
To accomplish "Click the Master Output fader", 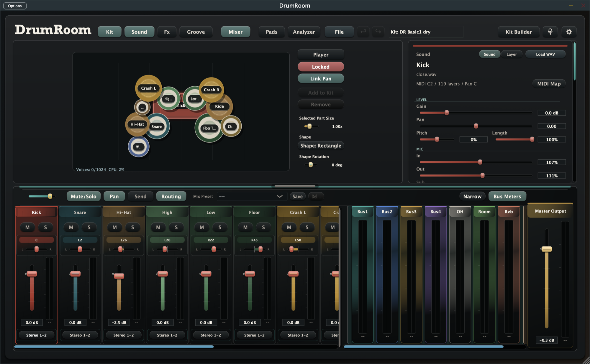I will 546,249.
